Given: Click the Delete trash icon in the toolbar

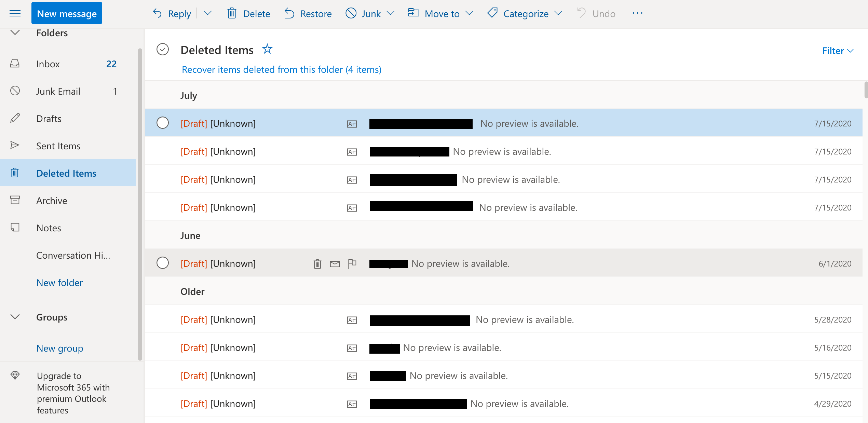Looking at the screenshot, I should [x=232, y=13].
